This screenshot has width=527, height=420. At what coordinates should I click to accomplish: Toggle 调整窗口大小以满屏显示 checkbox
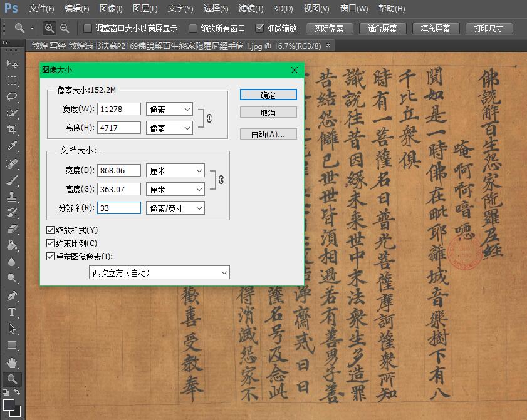point(87,28)
